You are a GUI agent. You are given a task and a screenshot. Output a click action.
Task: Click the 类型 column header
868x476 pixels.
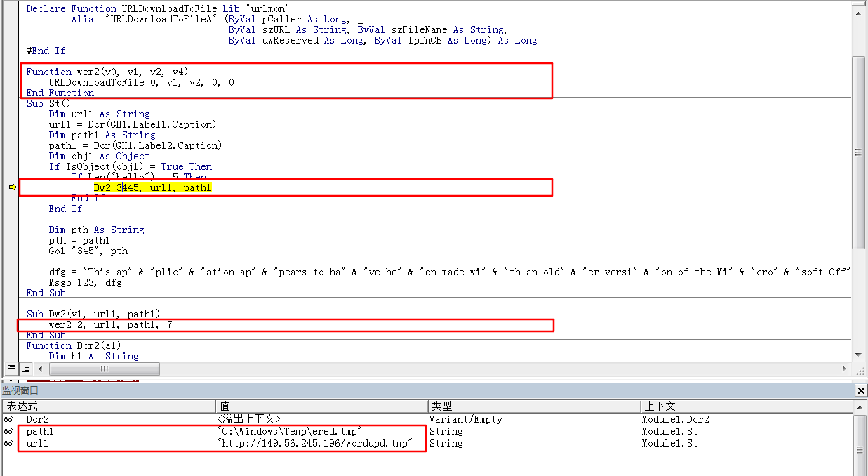tap(534, 406)
